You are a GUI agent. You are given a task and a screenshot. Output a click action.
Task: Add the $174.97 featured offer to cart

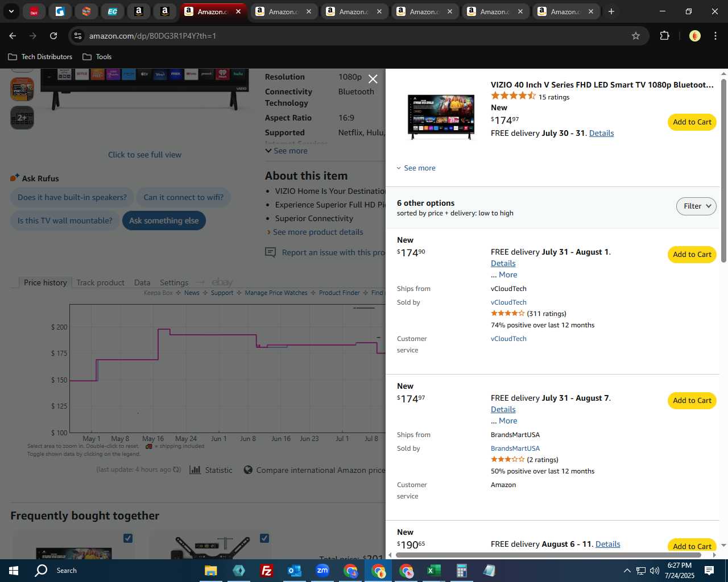692,122
